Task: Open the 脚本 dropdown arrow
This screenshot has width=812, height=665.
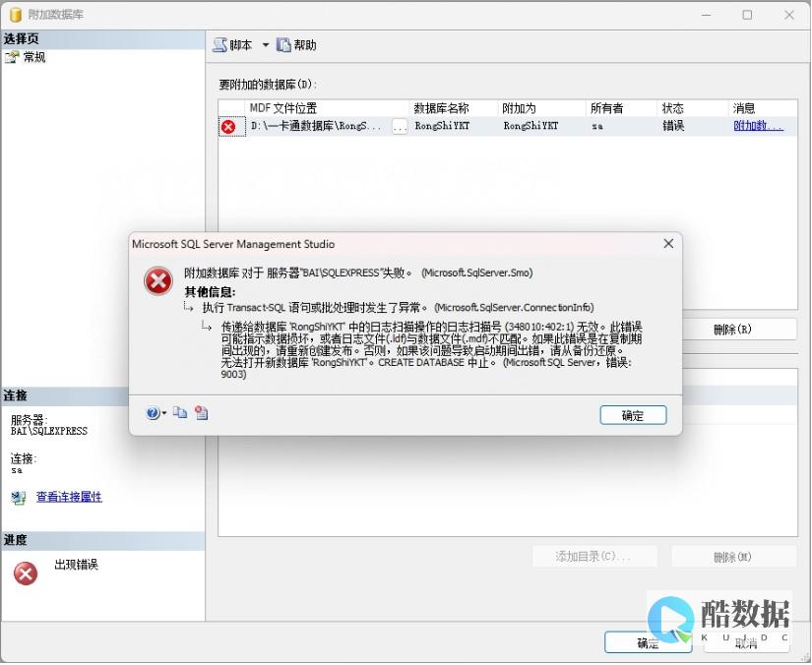Action: point(265,45)
